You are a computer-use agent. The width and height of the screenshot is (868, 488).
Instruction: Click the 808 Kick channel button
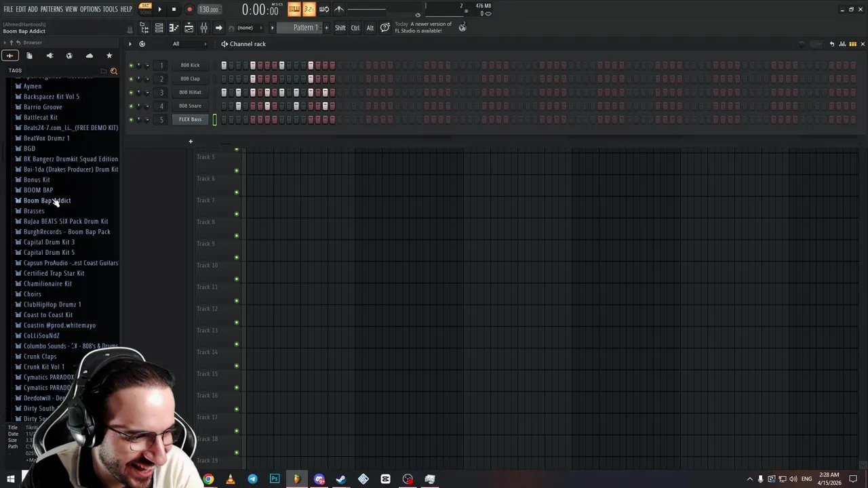(x=191, y=65)
